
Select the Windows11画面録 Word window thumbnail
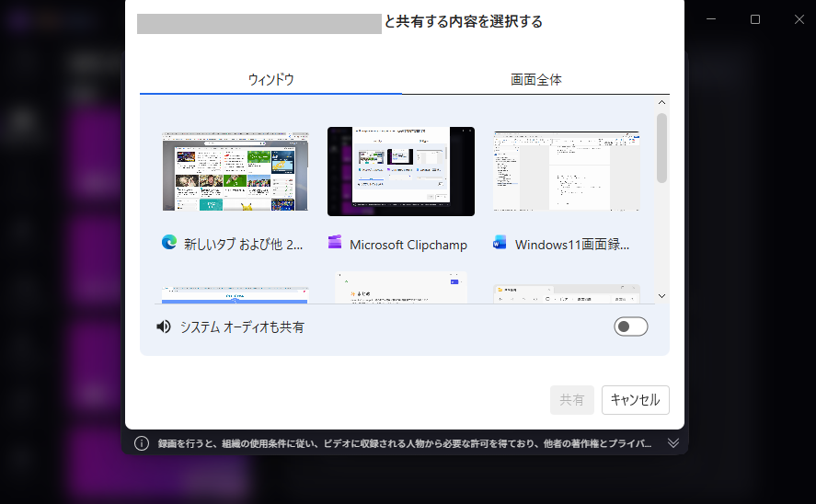(x=566, y=171)
